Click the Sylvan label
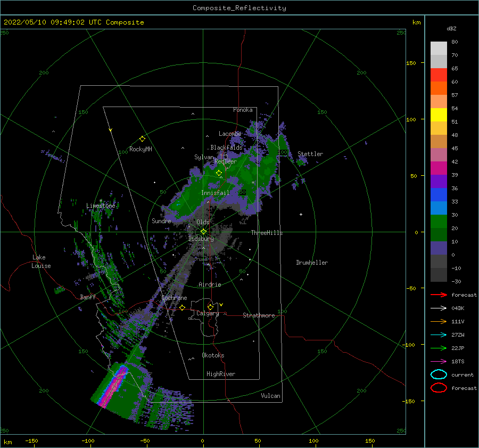479x448 pixels. pos(204,157)
